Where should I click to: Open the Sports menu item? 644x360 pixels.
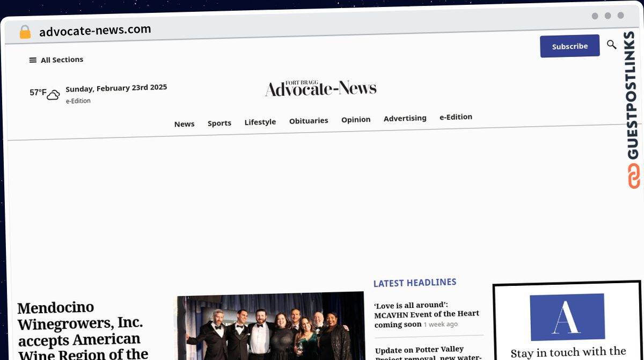[219, 123]
